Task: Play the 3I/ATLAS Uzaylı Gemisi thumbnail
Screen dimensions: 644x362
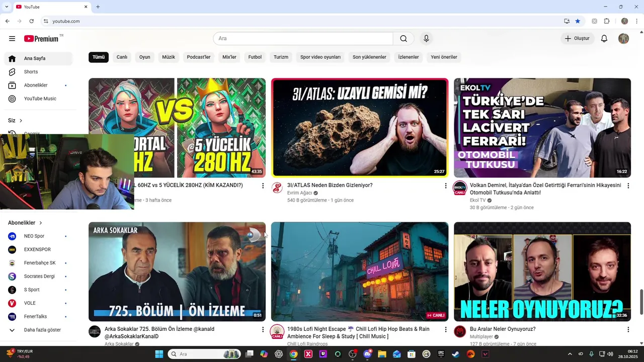Action: [x=360, y=128]
